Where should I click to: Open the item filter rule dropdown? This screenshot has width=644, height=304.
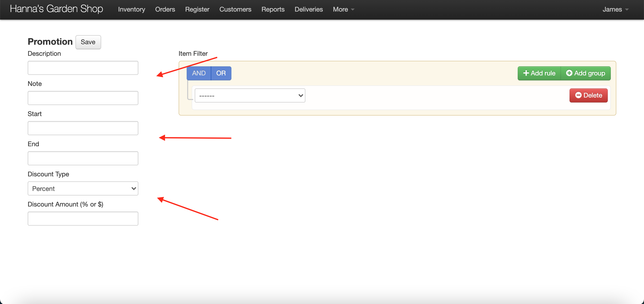coord(250,95)
